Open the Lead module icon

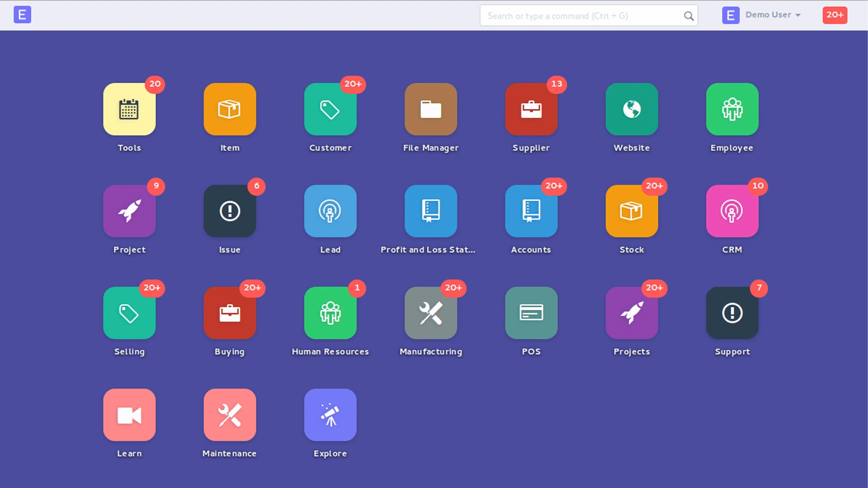[330, 211]
